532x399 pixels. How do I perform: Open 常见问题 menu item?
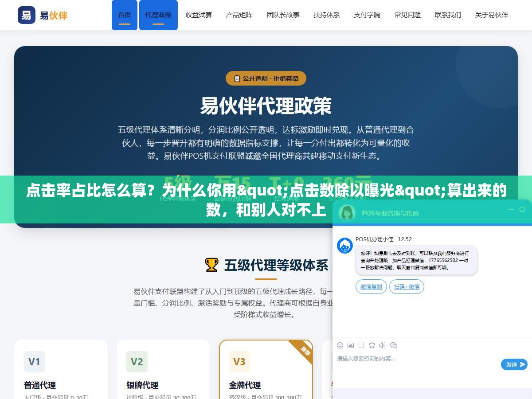407,15
